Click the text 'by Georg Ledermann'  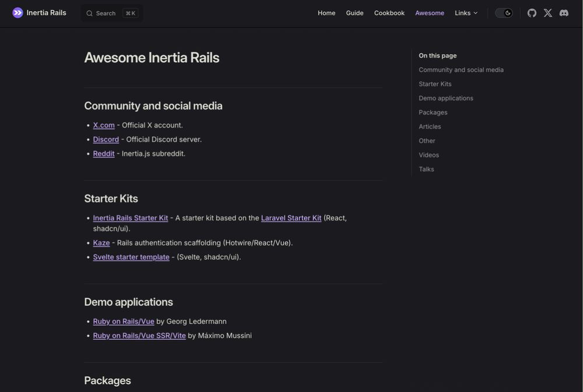pos(191,321)
